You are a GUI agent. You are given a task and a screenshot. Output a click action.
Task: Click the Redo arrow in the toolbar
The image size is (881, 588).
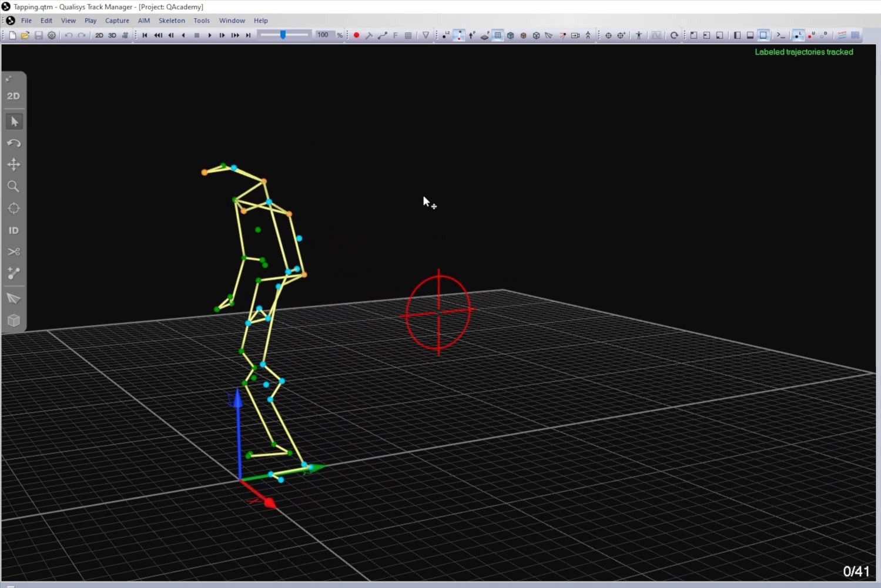click(82, 35)
